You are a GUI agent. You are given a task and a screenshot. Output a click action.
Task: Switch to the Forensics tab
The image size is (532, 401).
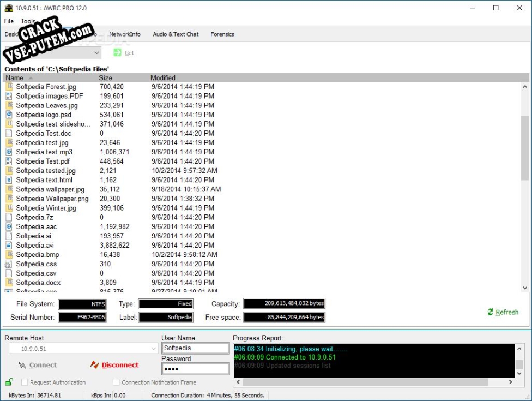[222, 34]
